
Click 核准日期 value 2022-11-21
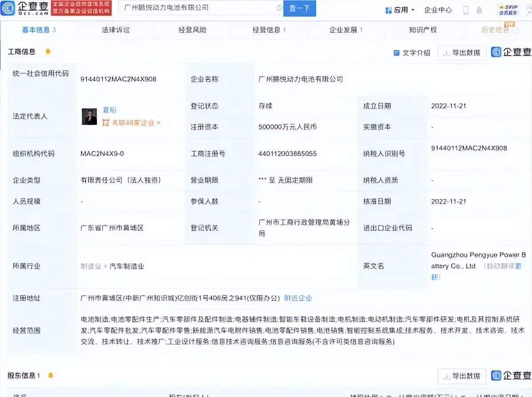[x=449, y=202]
